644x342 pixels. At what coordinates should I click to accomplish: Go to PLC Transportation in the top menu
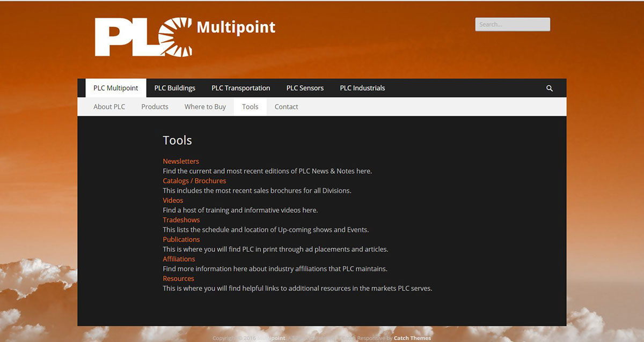(241, 88)
